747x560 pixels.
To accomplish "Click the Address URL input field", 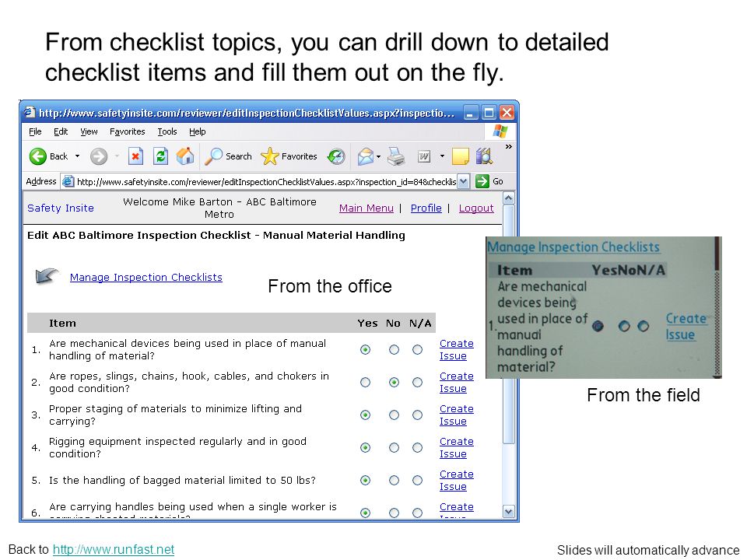I will click(x=266, y=181).
